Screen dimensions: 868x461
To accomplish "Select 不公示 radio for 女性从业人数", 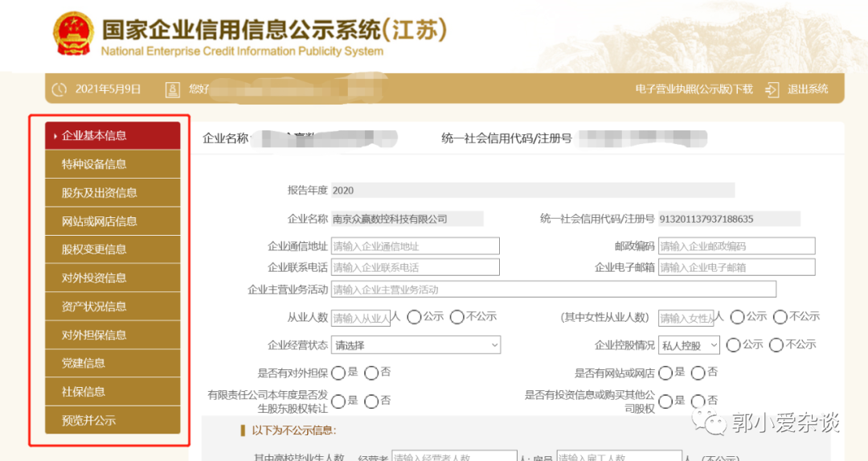I will pyautogui.click(x=780, y=317).
